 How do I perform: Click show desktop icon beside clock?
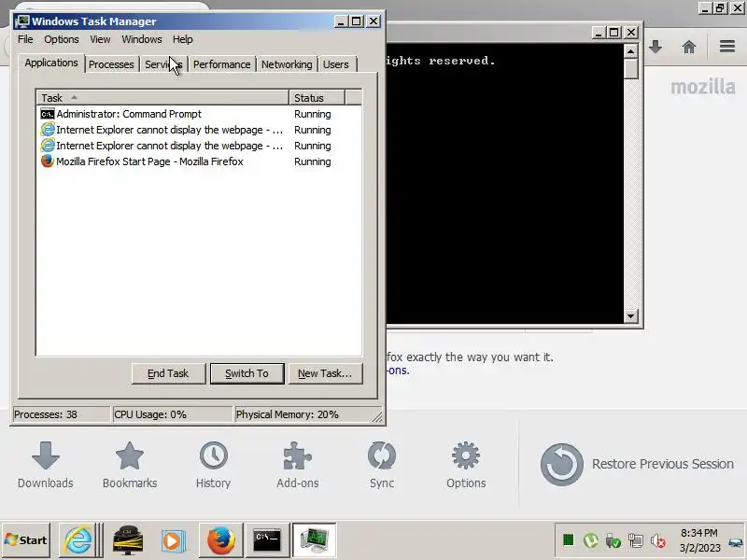(736, 541)
